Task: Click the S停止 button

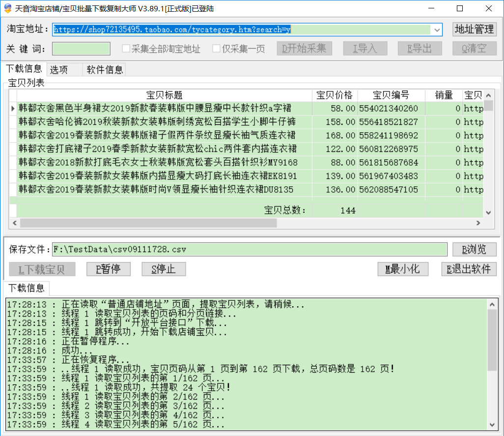Action: pos(164,269)
